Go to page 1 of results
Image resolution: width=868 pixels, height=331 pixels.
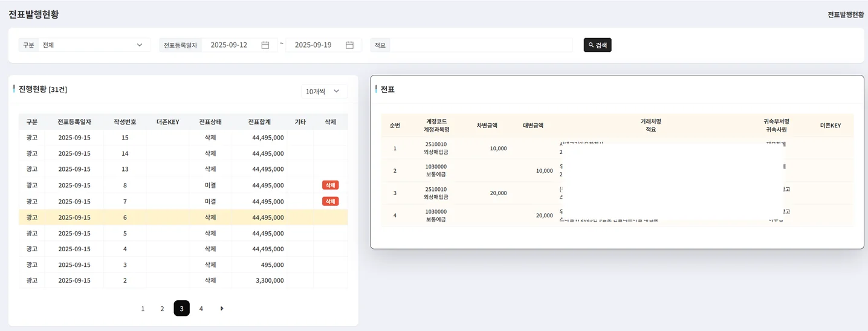click(143, 308)
